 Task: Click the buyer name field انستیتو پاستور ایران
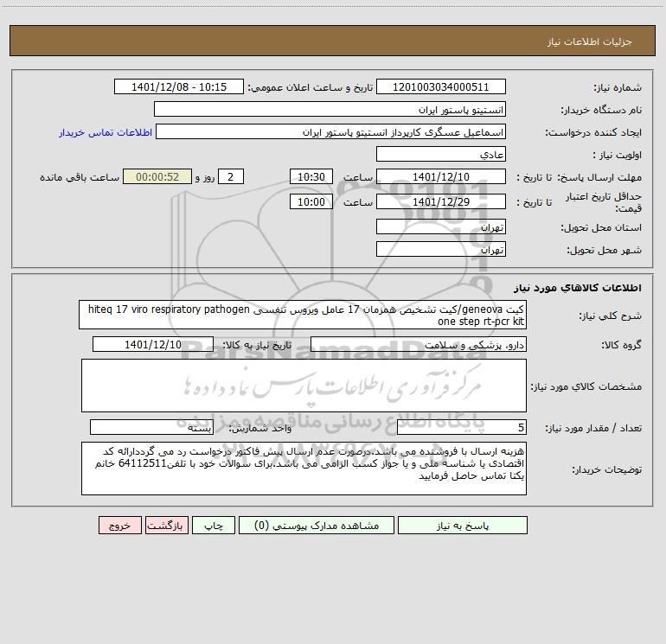pos(330,110)
